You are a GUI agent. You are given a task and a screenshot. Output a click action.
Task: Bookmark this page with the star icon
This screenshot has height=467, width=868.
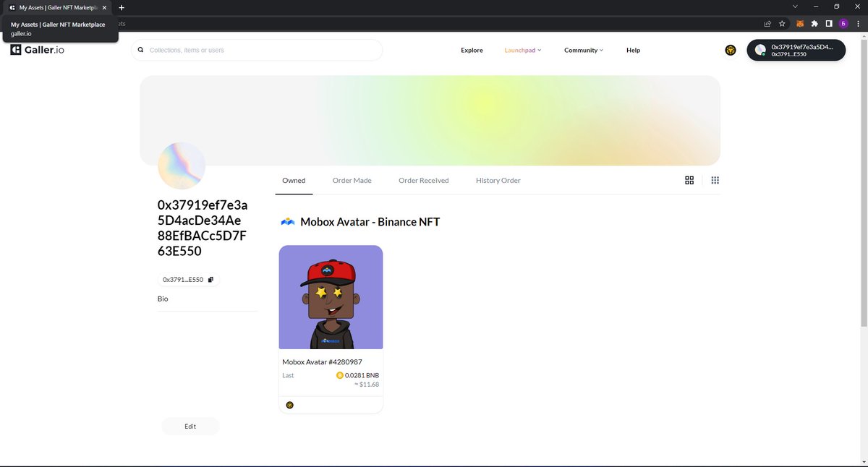click(782, 23)
